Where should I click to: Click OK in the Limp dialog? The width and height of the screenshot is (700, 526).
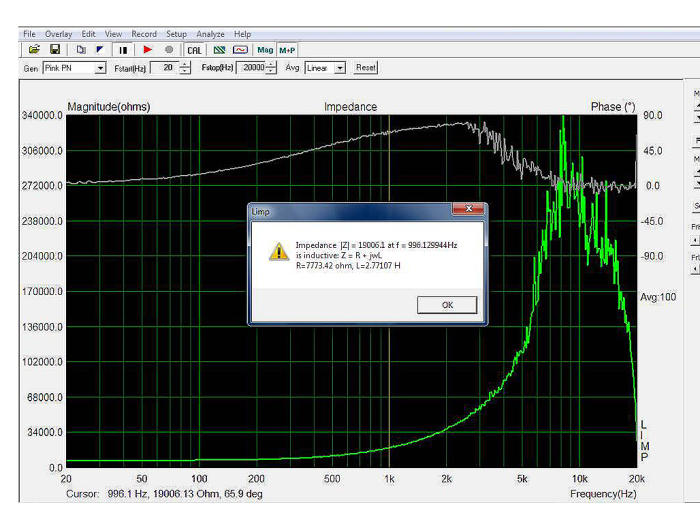click(447, 305)
